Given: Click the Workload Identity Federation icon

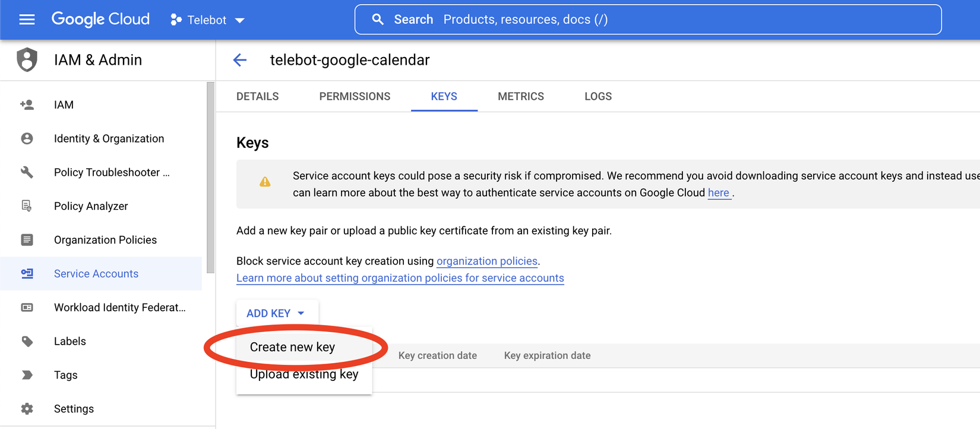Looking at the screenshot, I should (27, 307).
